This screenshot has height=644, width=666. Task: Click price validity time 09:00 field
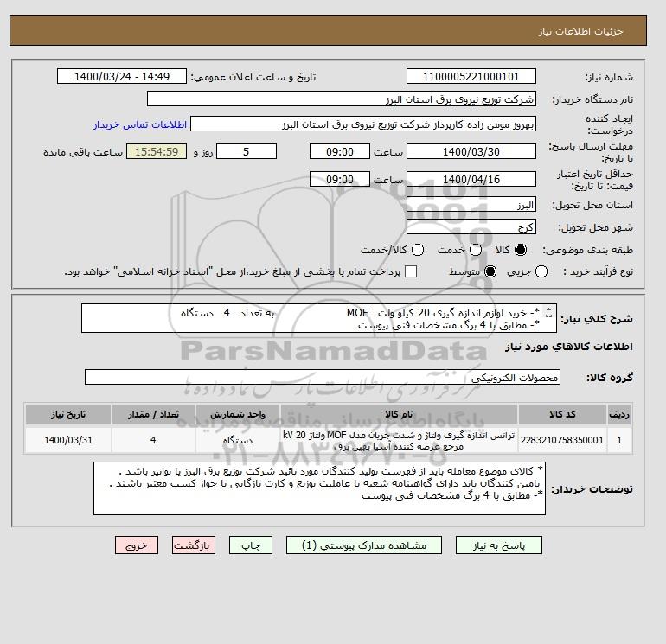coord(340,179)
